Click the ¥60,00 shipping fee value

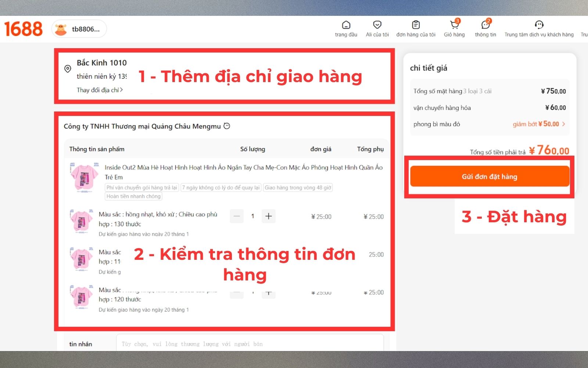555,107
